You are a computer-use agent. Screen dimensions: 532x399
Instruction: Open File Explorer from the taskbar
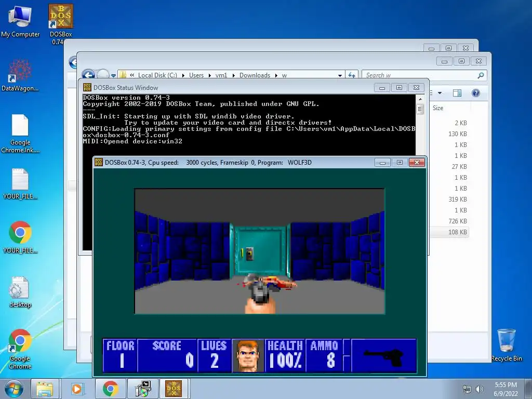45,389
